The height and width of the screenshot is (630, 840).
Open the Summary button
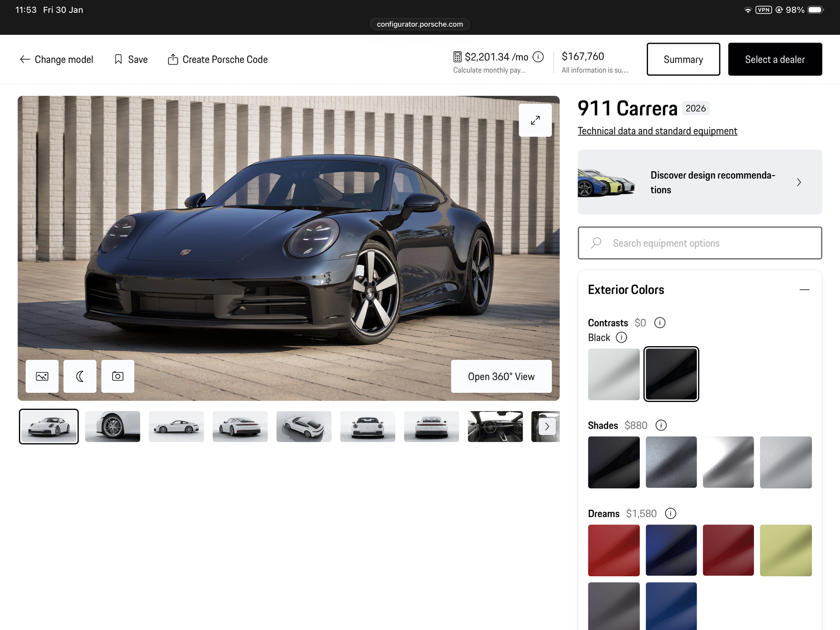click(683, 59)
